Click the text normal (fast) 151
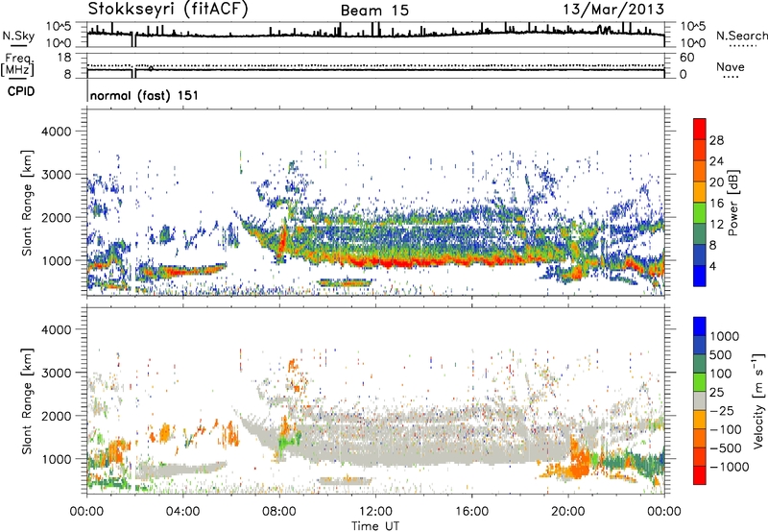 pos(145,95)
